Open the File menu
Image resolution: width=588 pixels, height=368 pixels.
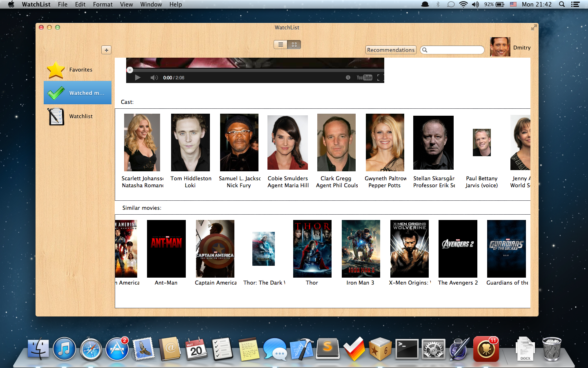[x=63, y=4]
